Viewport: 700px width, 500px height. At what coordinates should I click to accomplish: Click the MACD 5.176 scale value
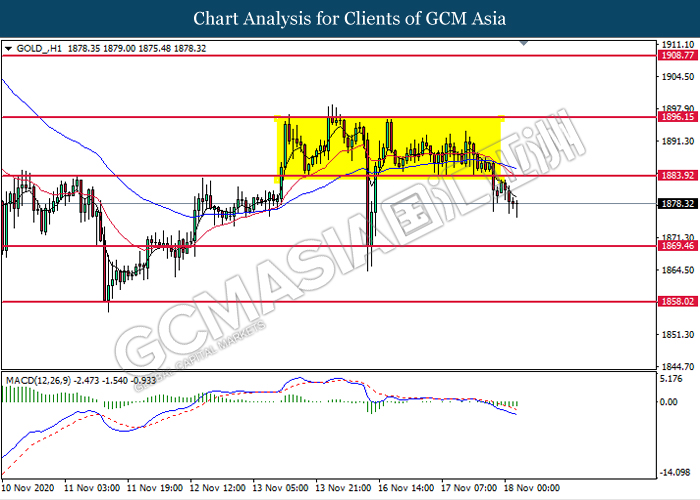671,379
